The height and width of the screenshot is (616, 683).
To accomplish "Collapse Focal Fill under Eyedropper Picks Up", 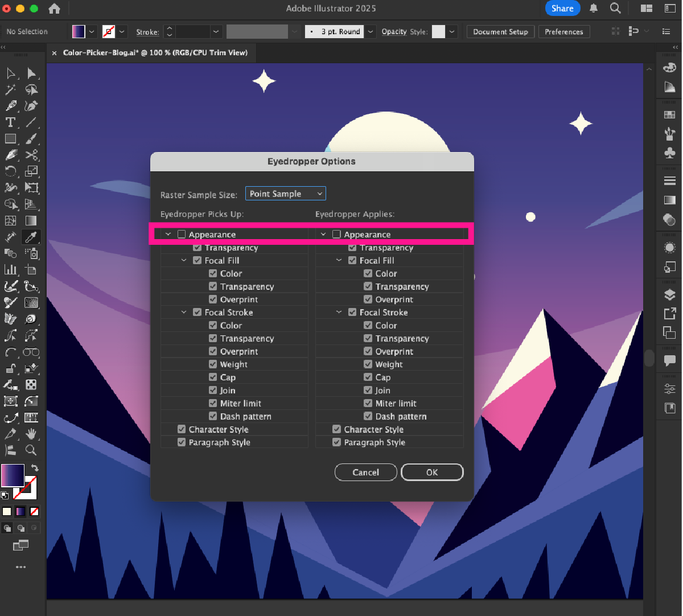I will point(184,260).
